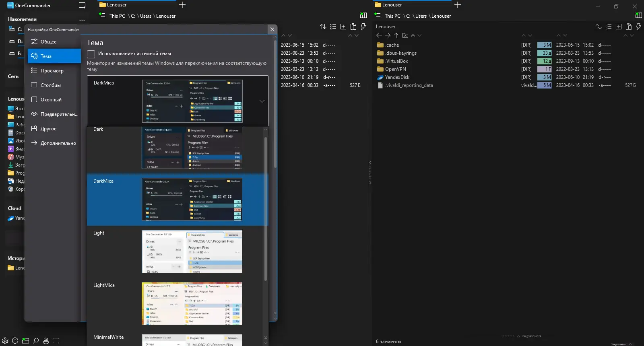Choose the DarkMica theme in the list

click(175, 200)
